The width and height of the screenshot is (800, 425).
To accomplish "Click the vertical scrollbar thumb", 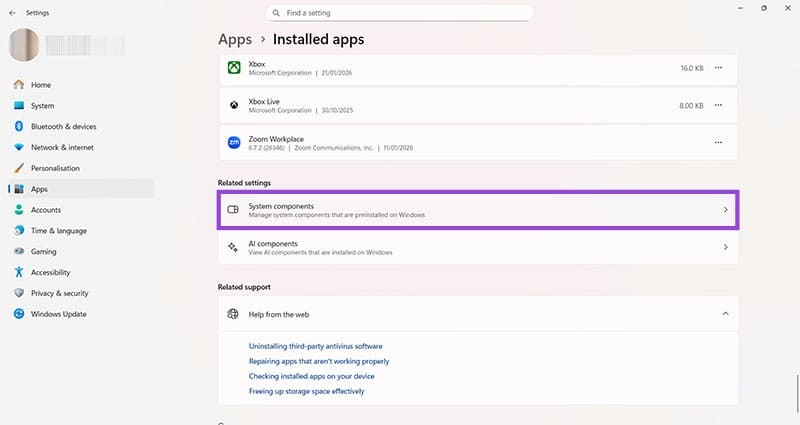I will click(x=797, y=394).
